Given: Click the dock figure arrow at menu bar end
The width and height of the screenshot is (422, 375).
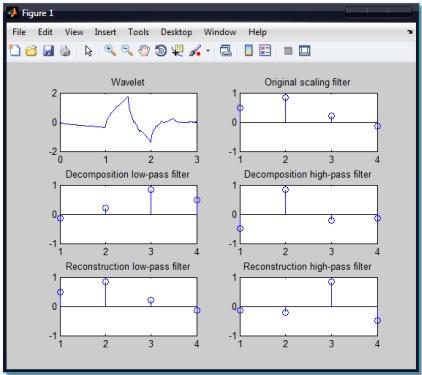Looking at the screenshot, I should 410,32.
